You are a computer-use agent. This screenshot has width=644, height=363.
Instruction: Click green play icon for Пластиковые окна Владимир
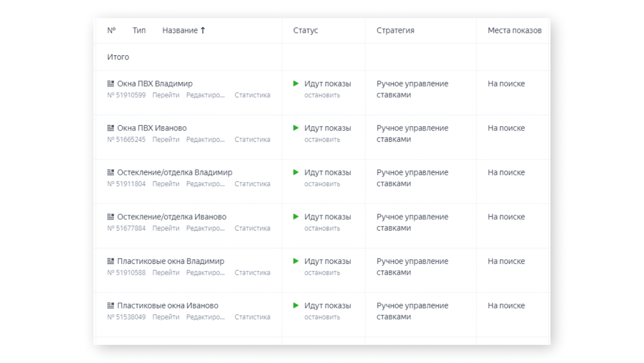(x=296, y=261)
